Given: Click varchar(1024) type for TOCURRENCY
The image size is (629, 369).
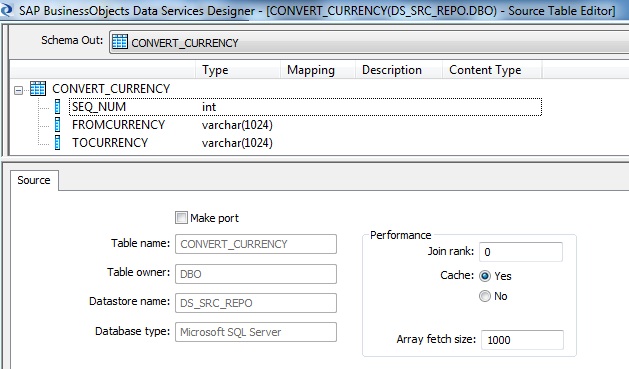Looking at the screenshot, I should 237,143.
